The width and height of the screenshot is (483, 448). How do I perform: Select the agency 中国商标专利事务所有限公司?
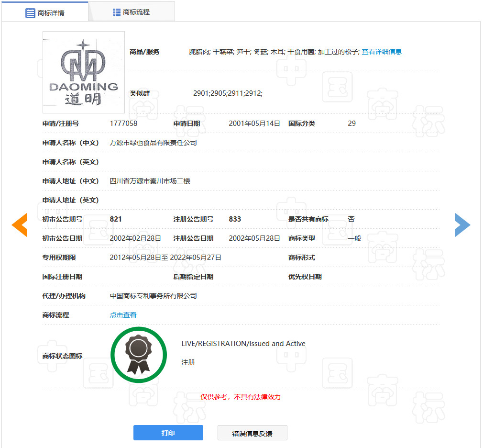(152, 296)
